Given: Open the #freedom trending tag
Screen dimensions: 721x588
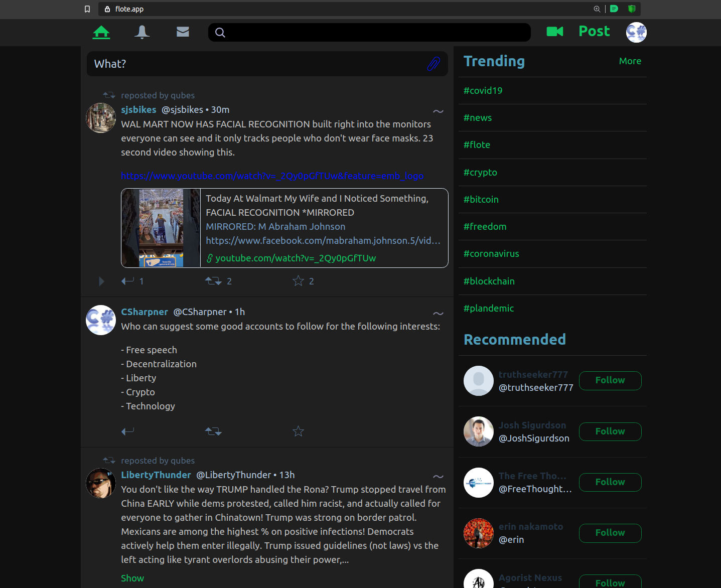Looking at the screenshot, I should click(x=485, y=227).
